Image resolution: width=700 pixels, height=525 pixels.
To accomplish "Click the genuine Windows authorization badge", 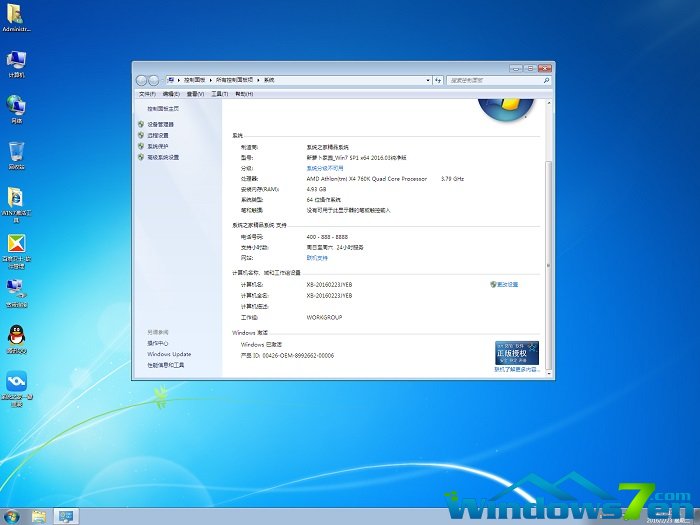I will pyautogui.click(x=517, y=353).
